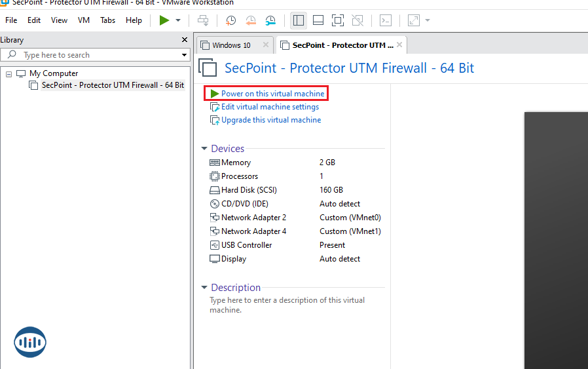Viewport: 588px width, 369px height.
Task: Open the VM menu
Action: point(84,20)
